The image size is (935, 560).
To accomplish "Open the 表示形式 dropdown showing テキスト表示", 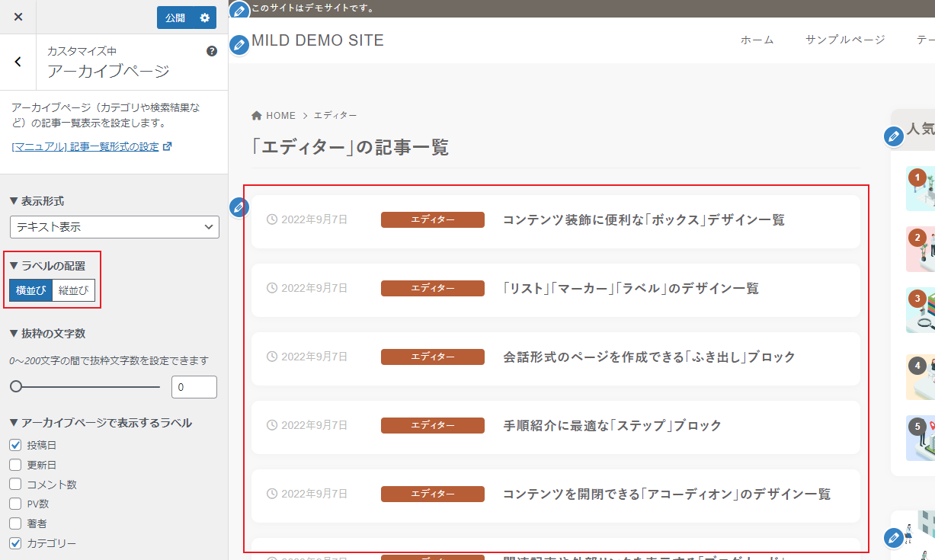I will coord(114,227).
